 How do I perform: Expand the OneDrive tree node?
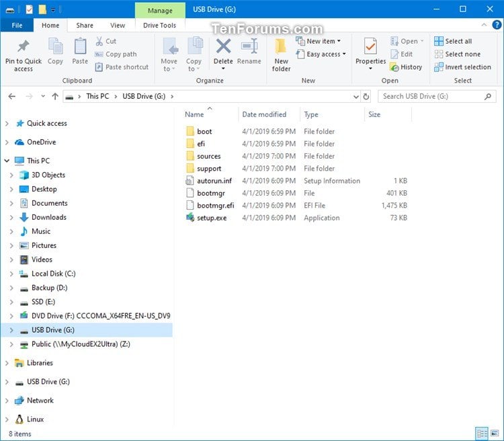(x=7, y=142)
